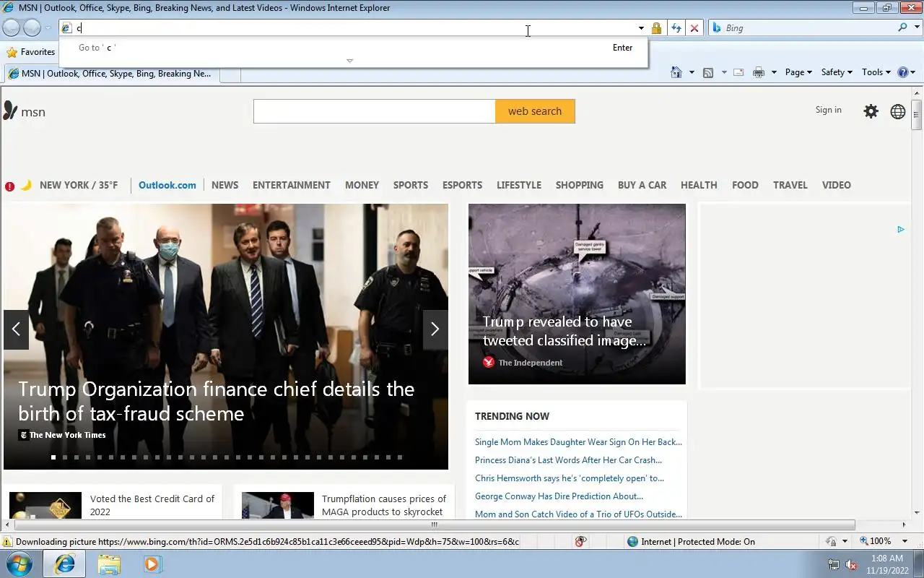Click the security lock icon in address bar
This screenshot has width=924, height=578.
coord(656,28)
